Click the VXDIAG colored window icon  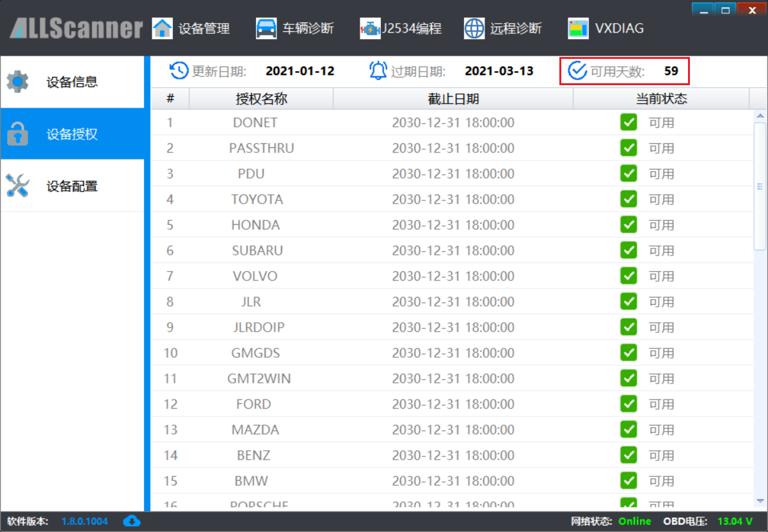pyautogui.click(x=579, y=28)
